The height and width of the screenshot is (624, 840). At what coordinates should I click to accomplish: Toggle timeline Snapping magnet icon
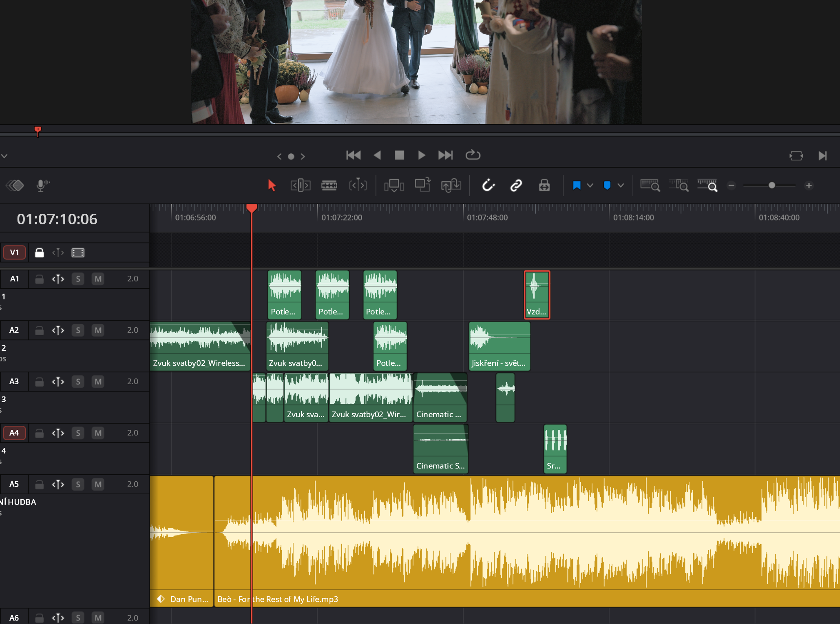click(x=488, y=186)
